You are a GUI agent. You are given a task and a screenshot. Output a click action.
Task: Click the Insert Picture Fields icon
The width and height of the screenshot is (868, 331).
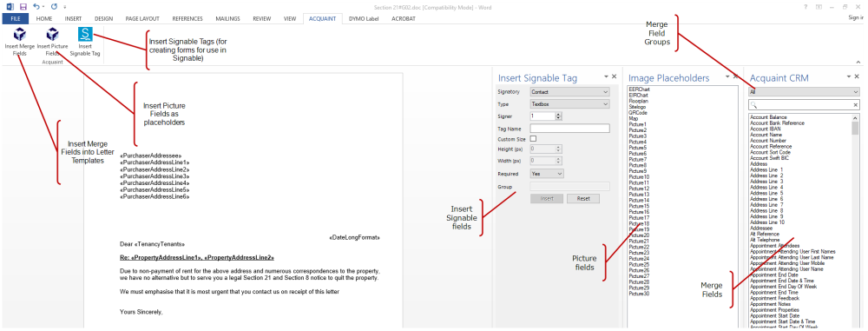(x=52, y=35)
